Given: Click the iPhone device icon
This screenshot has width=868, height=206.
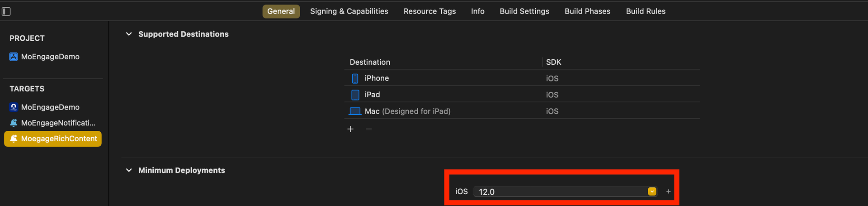Looking at the screenshot, I should (x=355, y=78).
